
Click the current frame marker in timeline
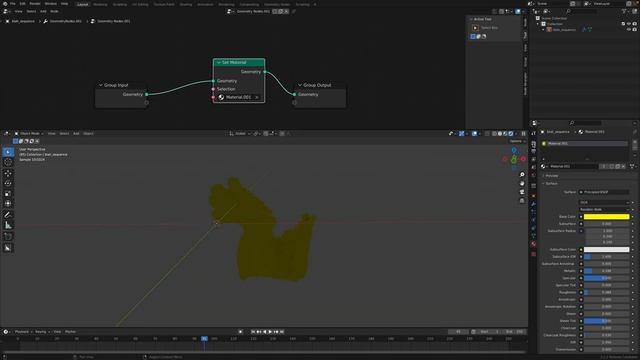(x=204, y=339)
